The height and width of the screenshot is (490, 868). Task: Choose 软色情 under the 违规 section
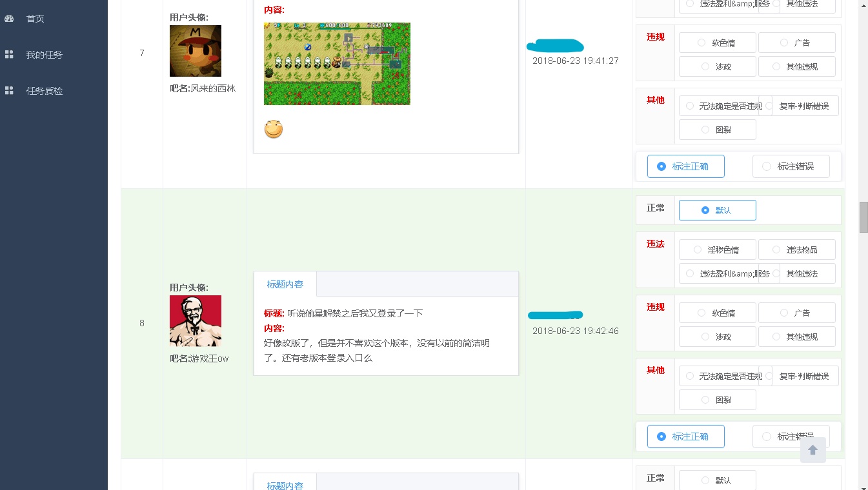(x=717, y=313)
